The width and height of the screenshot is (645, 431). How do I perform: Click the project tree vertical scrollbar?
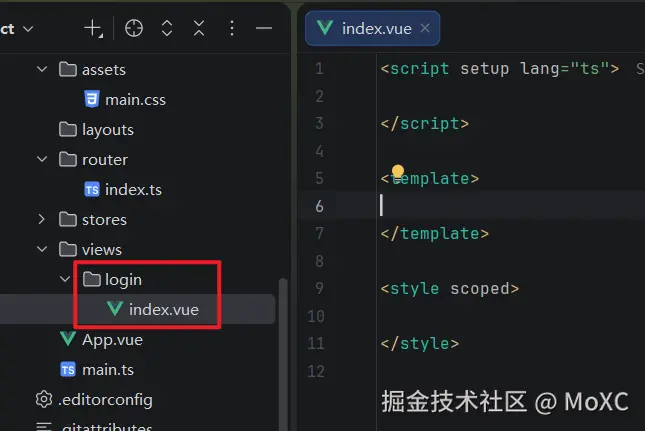click(283, 354)
